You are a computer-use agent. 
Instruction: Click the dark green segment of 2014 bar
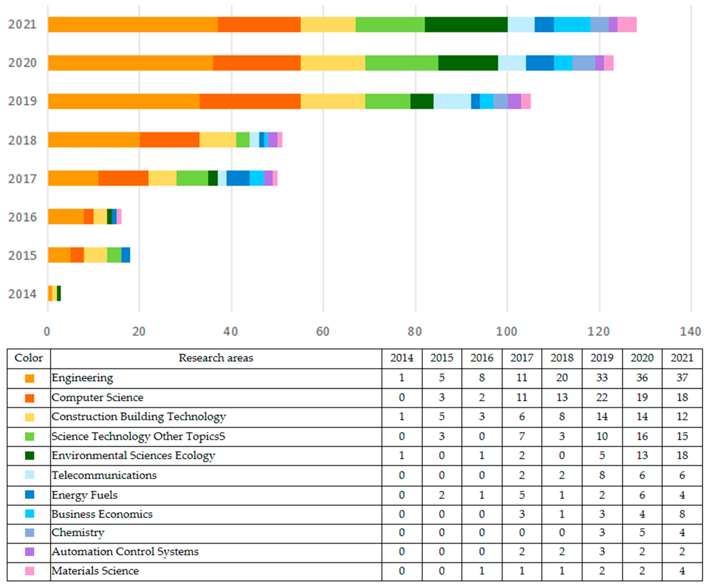click(x=59, y=293)
